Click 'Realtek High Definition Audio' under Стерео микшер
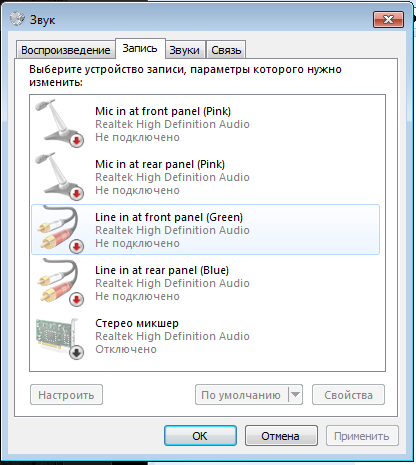The image size is (416, 465). click(172, 336)
